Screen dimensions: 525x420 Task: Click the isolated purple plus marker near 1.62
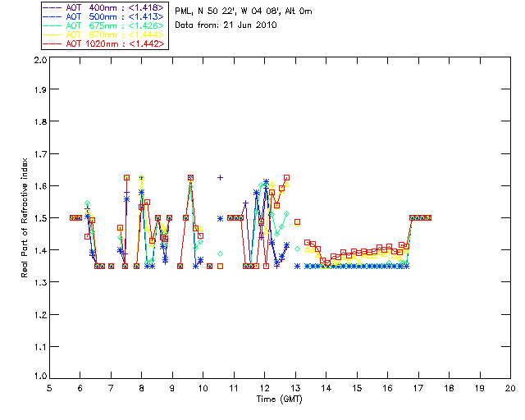pos(220,178)
